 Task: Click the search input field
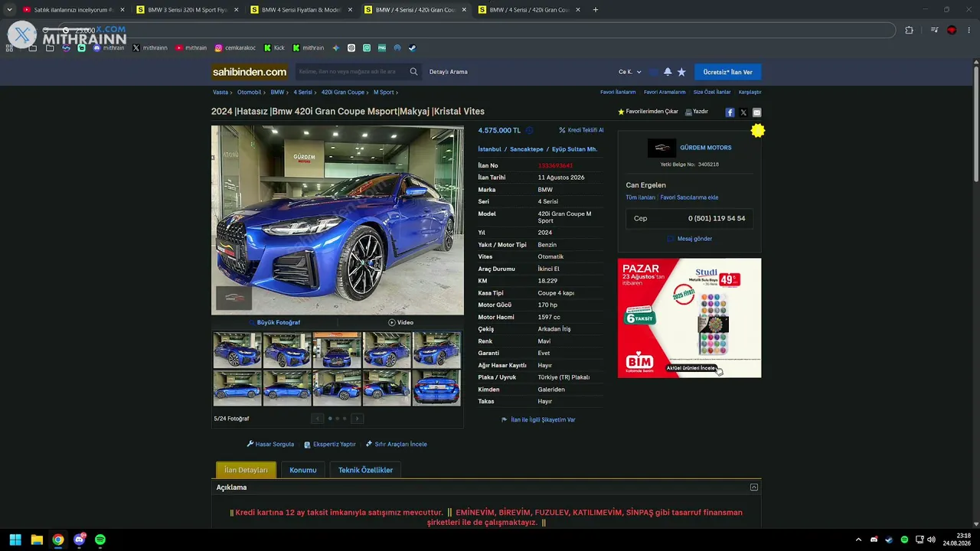352,72
